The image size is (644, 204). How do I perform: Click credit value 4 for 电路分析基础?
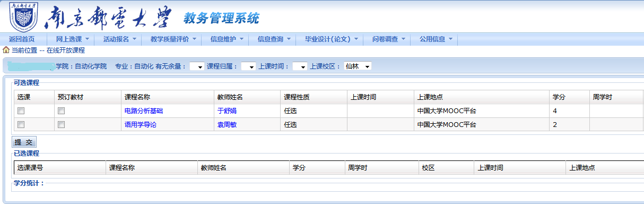(x=555, y=111)
